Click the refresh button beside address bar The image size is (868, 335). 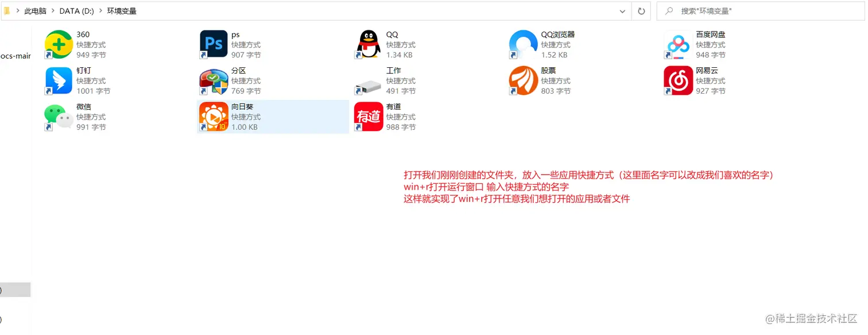tap(641, 11)
